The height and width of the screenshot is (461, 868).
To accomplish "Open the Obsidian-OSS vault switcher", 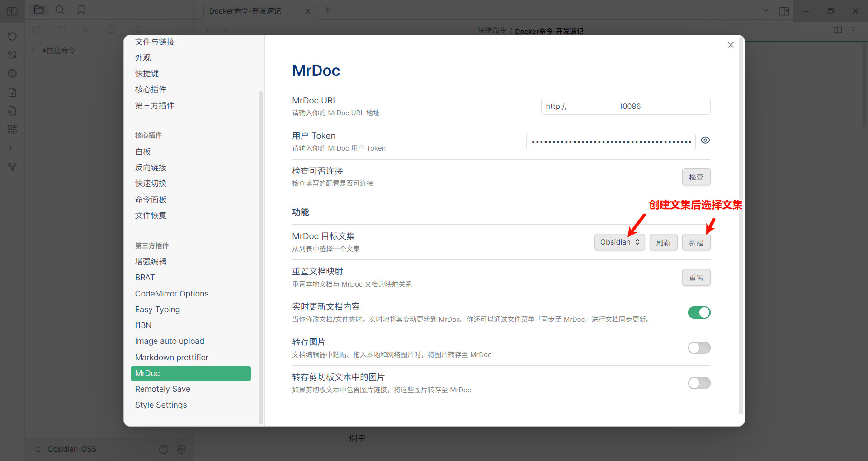I will pos(66,449).
